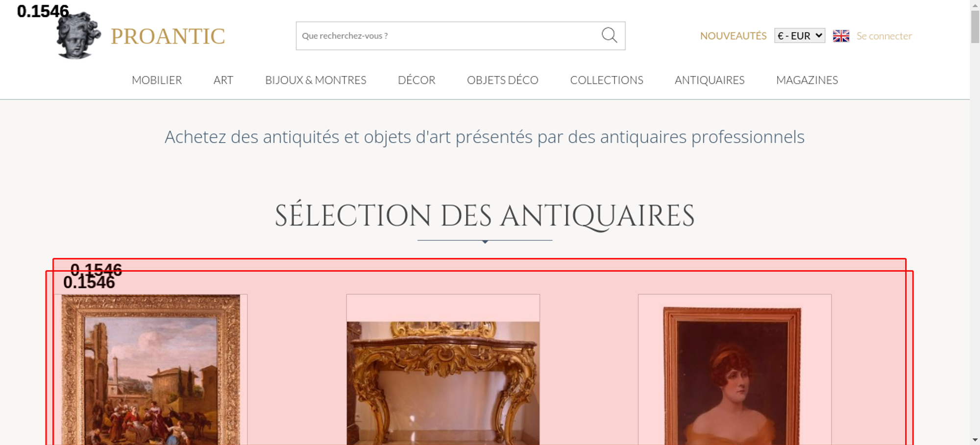Screen dimensions: 980x445
Task: Open the COLLECTIONS menu
Action: pos(607,80)
